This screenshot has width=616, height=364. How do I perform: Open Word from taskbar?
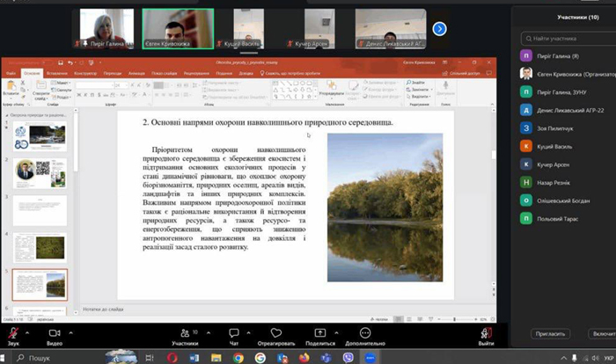194,358
